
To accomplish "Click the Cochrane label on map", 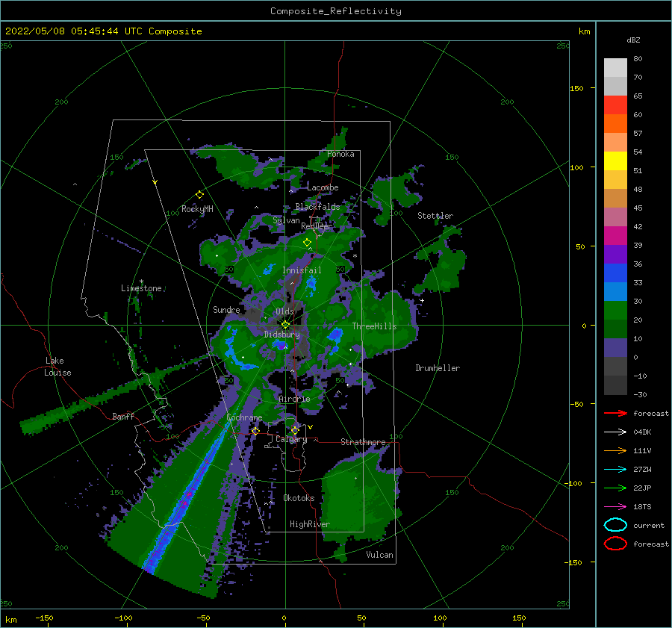I will point(244,417).
